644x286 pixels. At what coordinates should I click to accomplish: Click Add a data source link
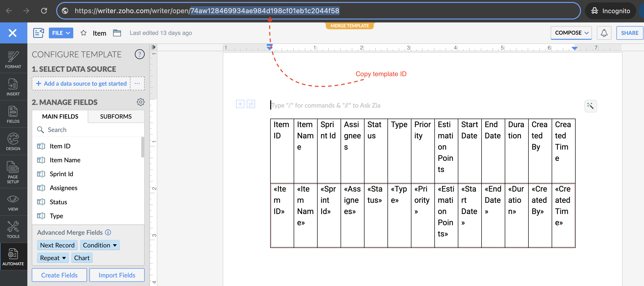(82, 83)
